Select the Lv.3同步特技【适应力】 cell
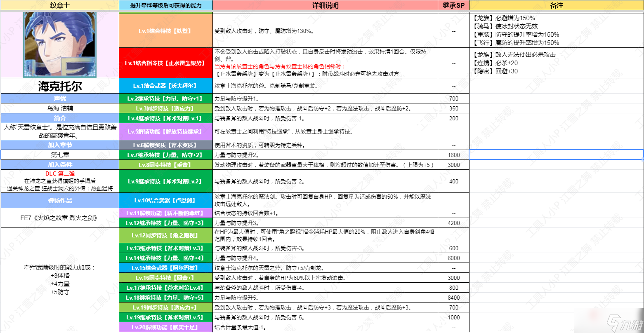The image size is (644, 333). pos(166,108)
